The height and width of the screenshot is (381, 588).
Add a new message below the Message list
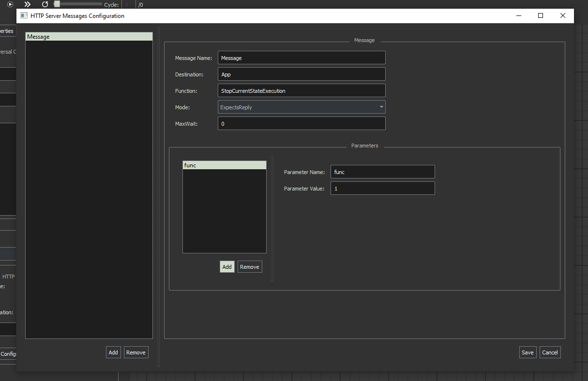(113, 352)
